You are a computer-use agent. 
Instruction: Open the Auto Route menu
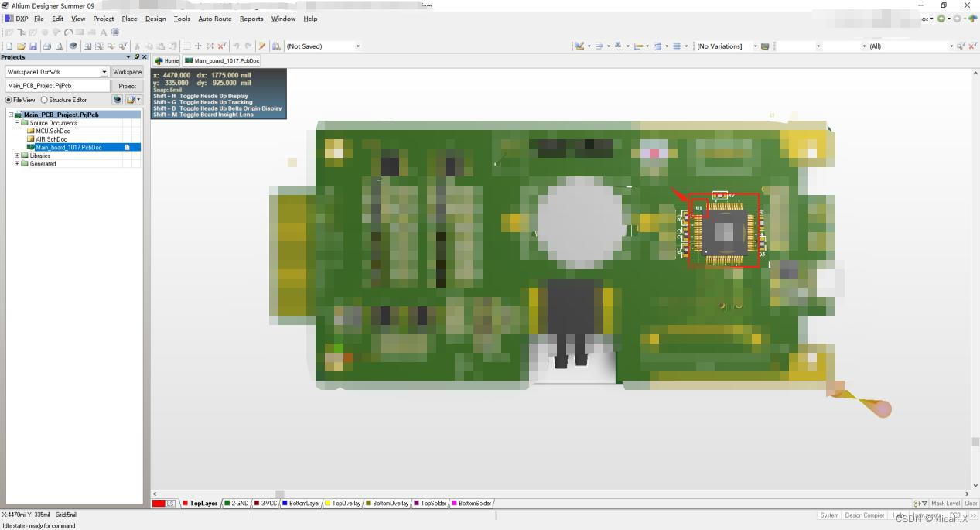[214, 19]
